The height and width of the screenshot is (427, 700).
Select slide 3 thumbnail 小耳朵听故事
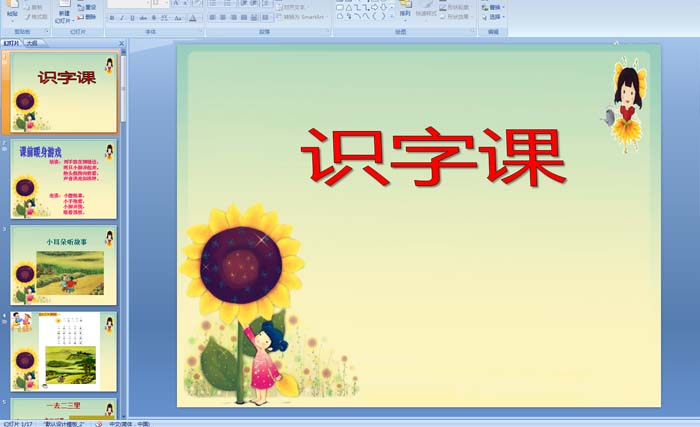(64, 265)
